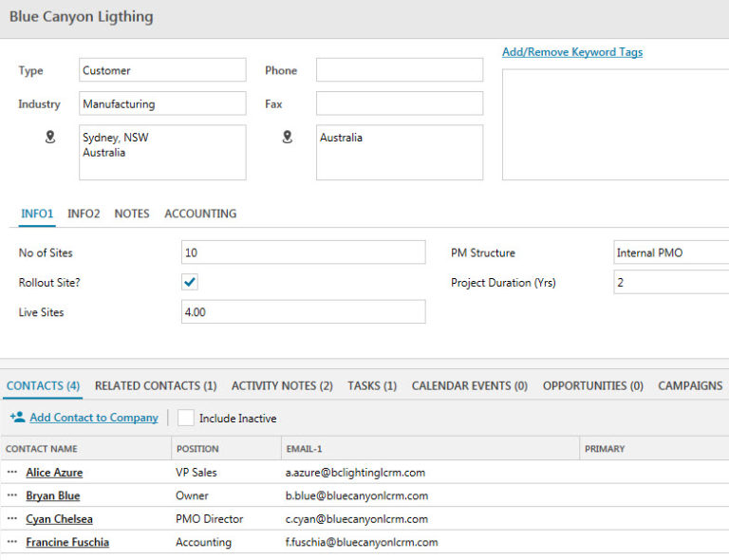Open the ellipsis menu for Cyan Chelsea

(x=12, y=518)
